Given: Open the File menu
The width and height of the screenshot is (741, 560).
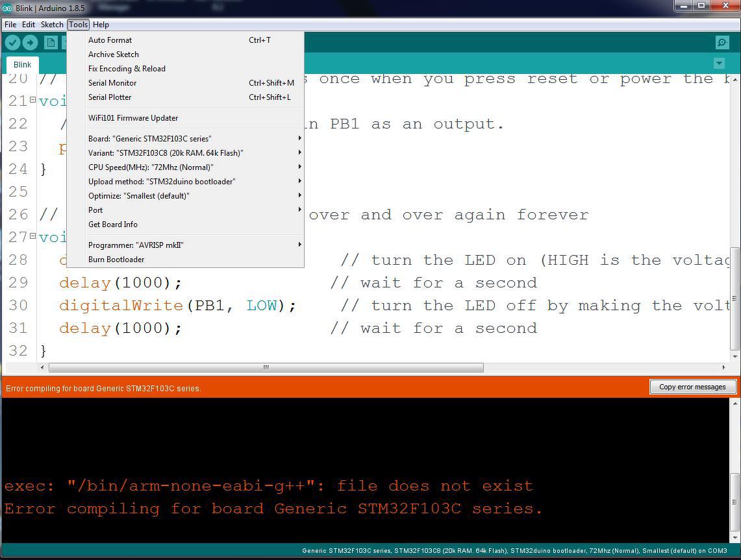Looking at the screenshot, I should [x=10, y=25].
